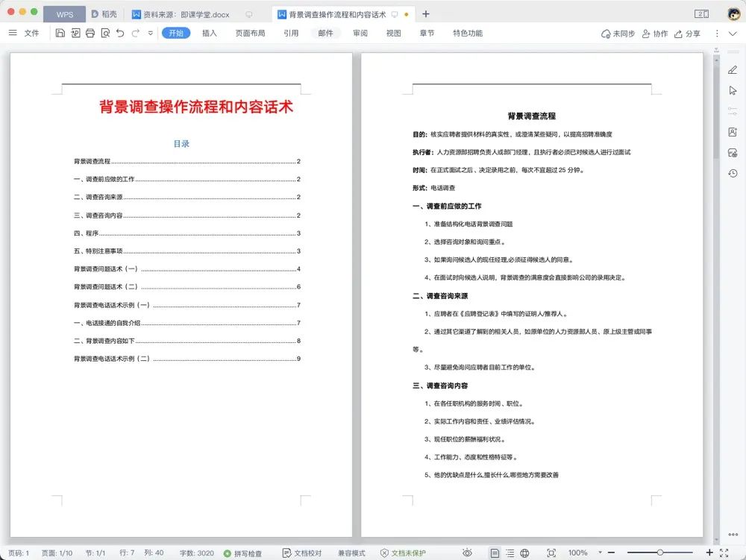Image resolution: width=746 pixels, height=560 pixels.
Task: Open the 特色功能 ribbon tab
Action: pos(468,33)
